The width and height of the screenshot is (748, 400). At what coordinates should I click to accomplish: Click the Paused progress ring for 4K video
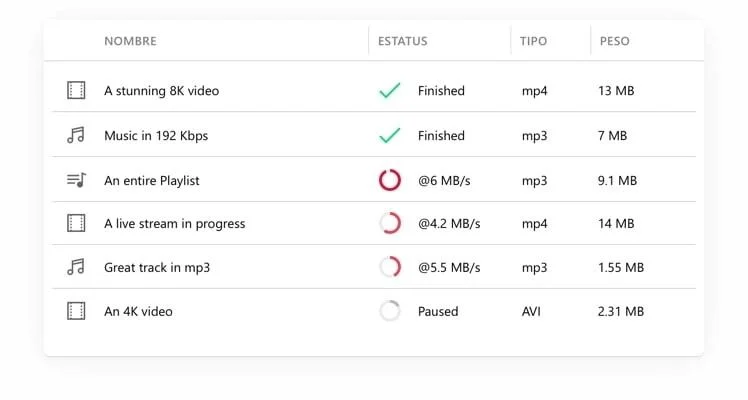pyautogui.click(x=390, y=311)
